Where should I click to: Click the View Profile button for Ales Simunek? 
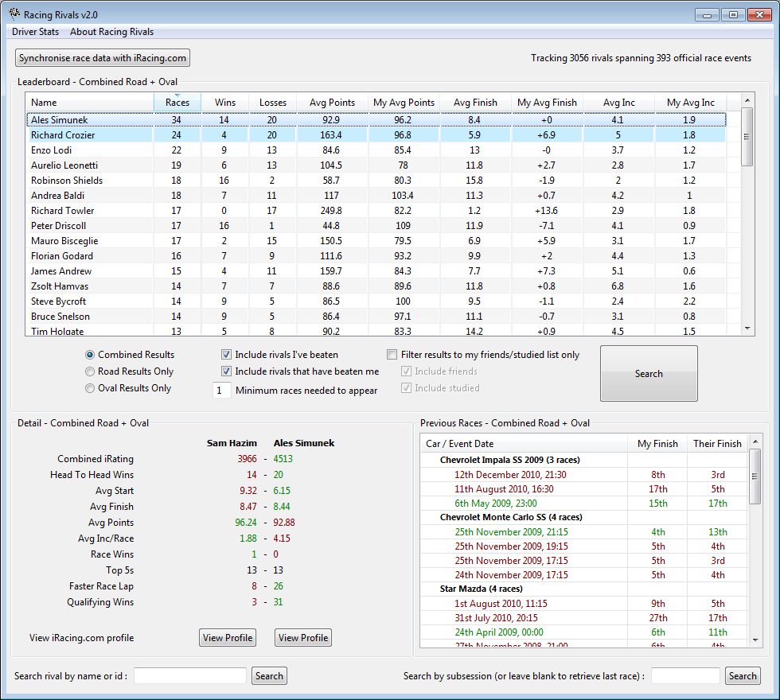[303, 638]
